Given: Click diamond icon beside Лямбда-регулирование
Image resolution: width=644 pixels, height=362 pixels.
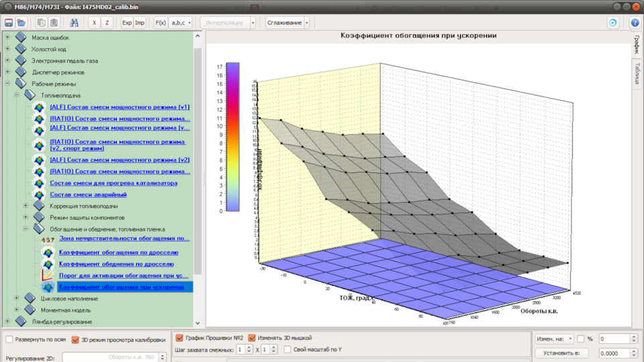Looking at the screenshot, I should click(21, 321).
